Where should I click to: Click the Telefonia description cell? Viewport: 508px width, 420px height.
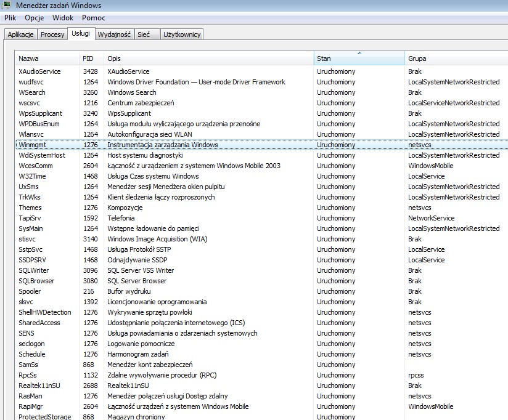click(x=121, y=218)
